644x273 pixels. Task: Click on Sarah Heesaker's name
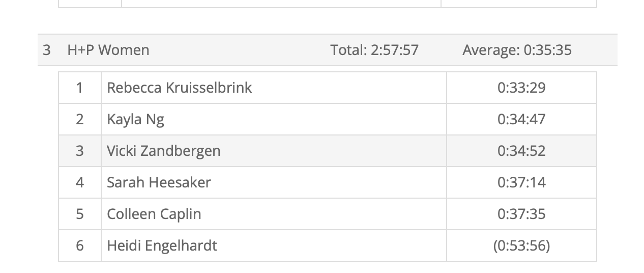click(x=159, y=182)
